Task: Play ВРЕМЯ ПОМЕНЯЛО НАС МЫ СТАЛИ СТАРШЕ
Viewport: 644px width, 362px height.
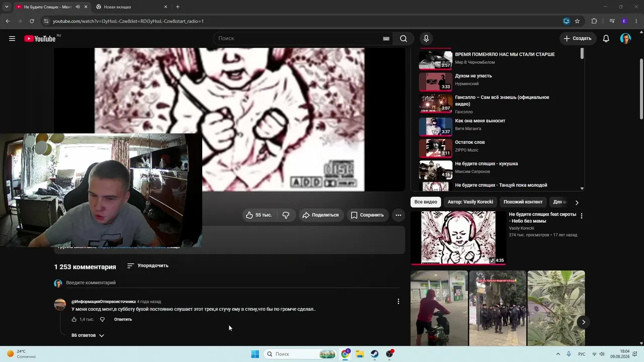Action: (x=505, y=54)
